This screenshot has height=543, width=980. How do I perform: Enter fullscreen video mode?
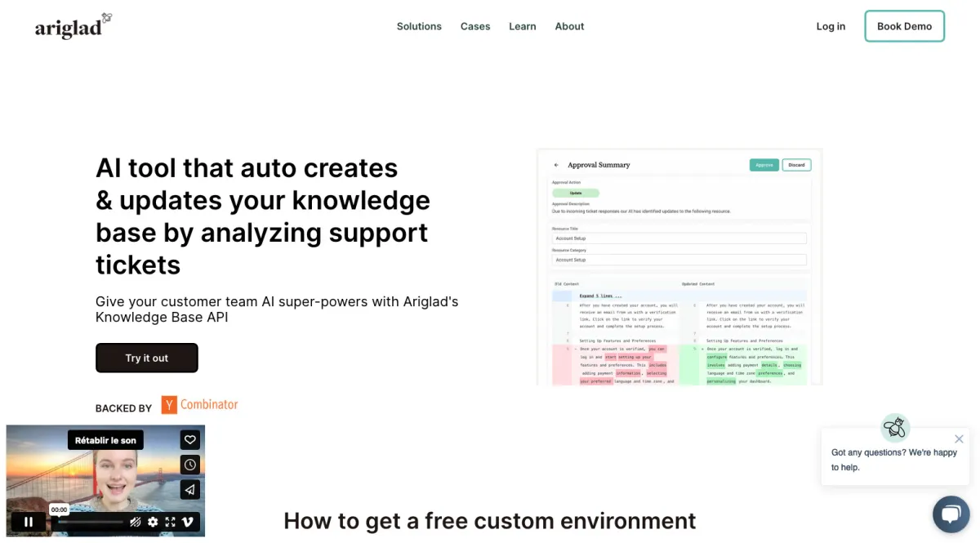coord(170,522)
